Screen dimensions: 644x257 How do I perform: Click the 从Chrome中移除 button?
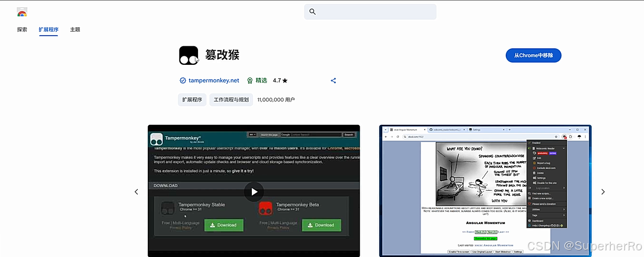click(x=533, y=55)
